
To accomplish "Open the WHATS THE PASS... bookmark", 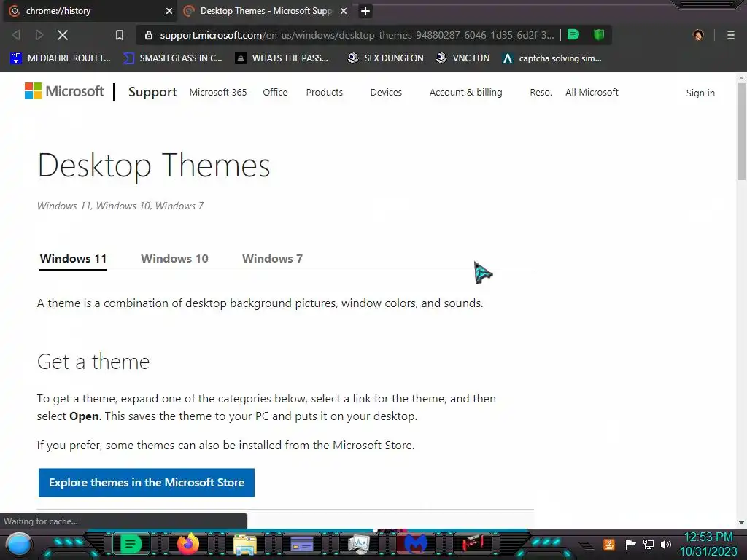I will click(282, 58).
